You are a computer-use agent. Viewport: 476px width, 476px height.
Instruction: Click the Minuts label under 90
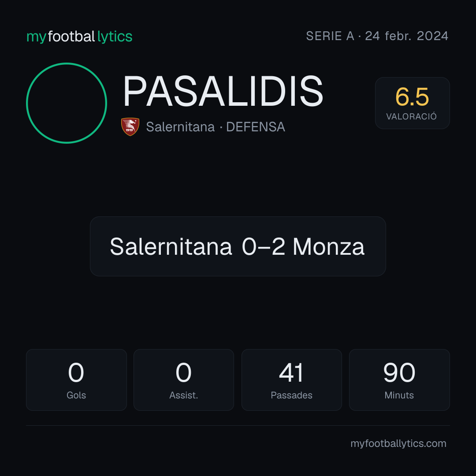pyautogui.click(x=399, y=395)
